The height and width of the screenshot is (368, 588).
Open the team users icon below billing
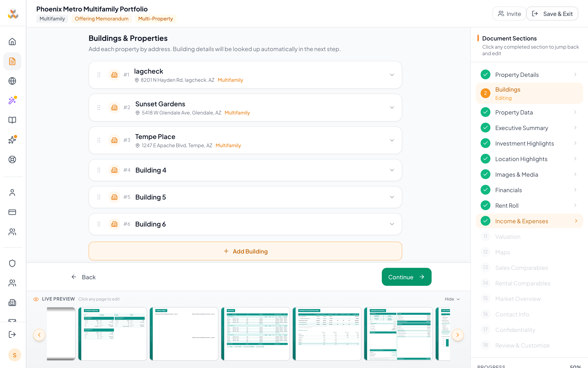coord(12,232)
